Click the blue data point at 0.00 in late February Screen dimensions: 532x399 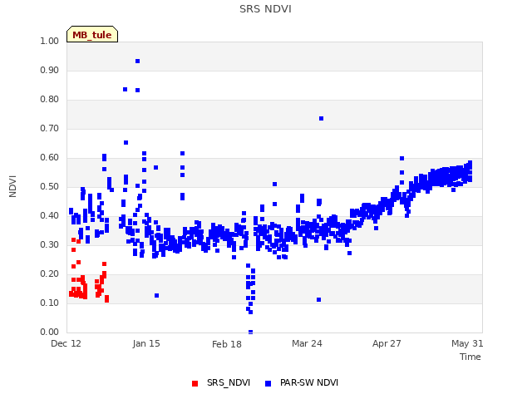click(x=250, y=332)
